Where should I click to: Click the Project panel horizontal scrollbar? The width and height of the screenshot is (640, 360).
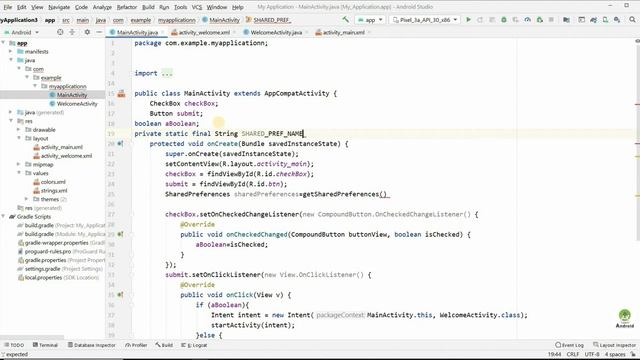tap(32, 337)
